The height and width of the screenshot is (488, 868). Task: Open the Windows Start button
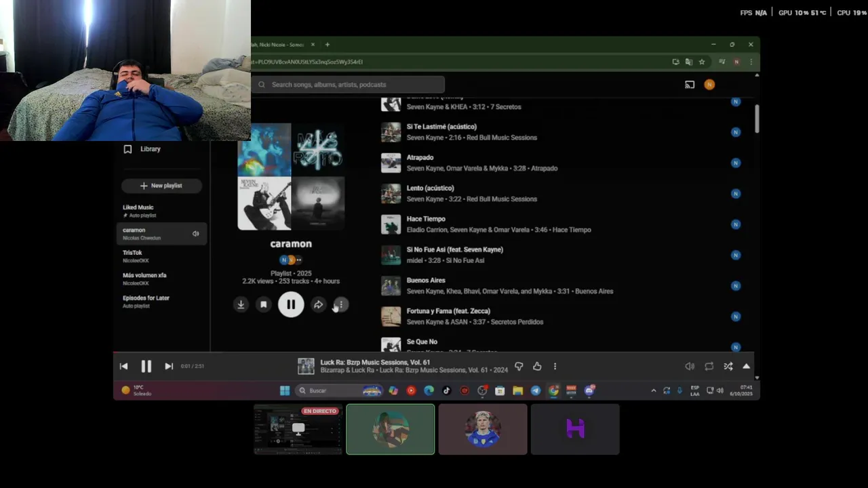click(285, 390)
